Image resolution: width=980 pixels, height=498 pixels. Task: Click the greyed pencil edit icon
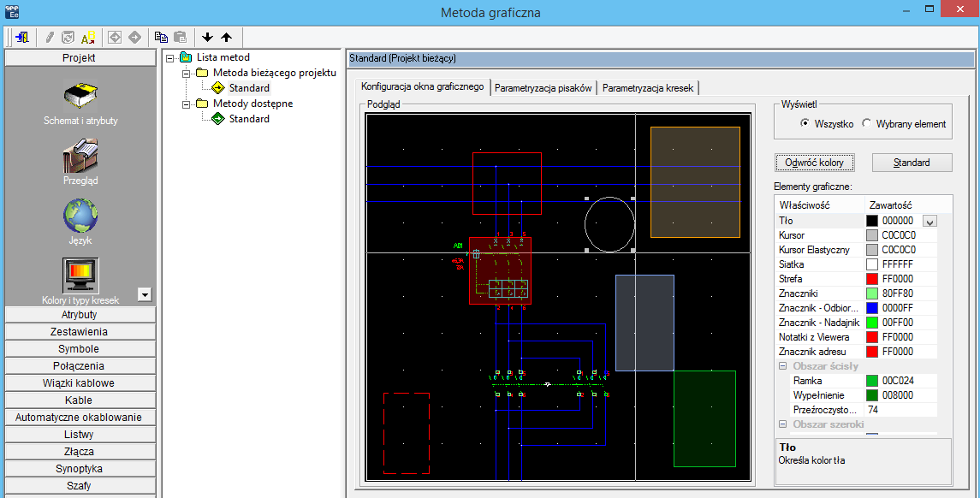click(x=50, y=38)
